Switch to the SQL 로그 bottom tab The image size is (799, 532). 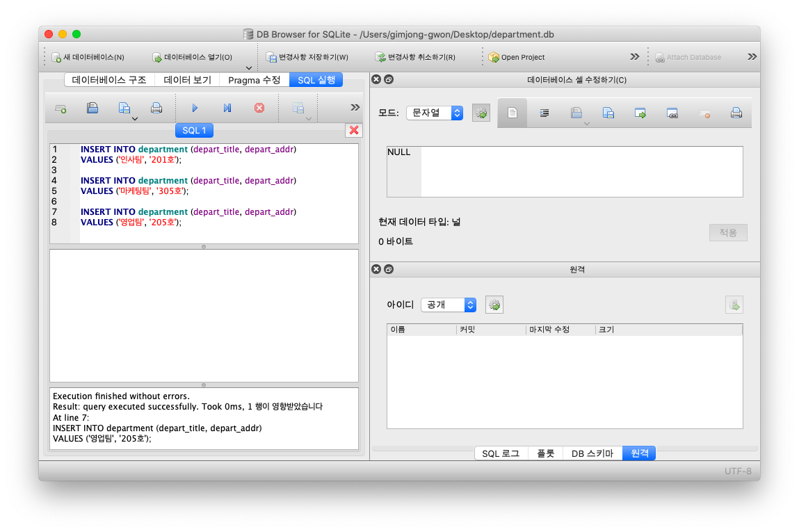(x=501, y=453)
